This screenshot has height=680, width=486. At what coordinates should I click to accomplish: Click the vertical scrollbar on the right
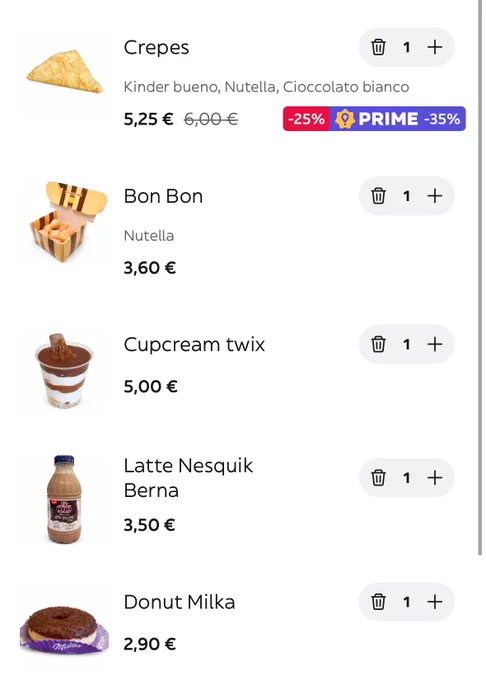point(480,278)
